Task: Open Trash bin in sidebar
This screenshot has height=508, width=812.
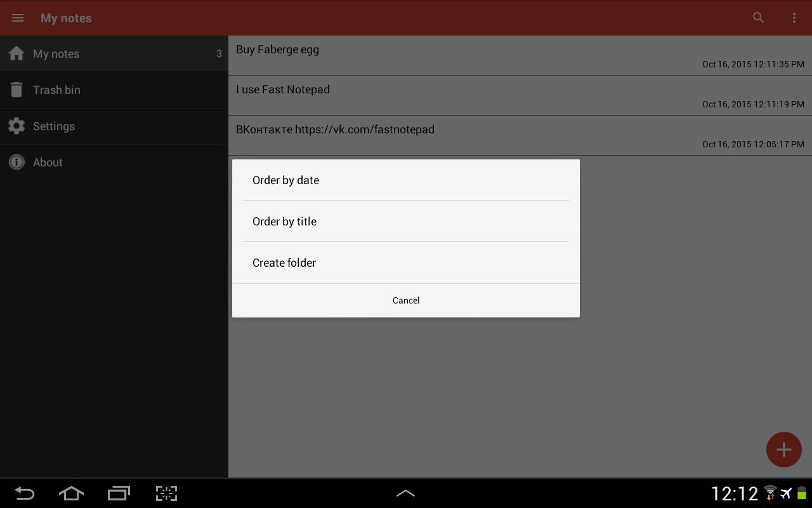Action: [x=114, y=90]
